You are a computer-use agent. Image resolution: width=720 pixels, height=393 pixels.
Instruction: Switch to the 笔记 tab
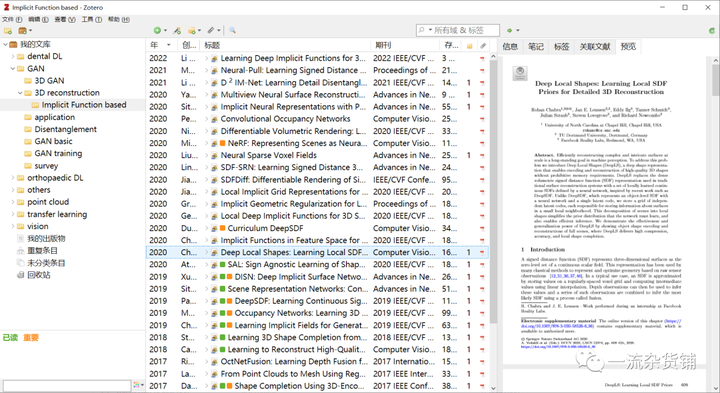(535, 46)
